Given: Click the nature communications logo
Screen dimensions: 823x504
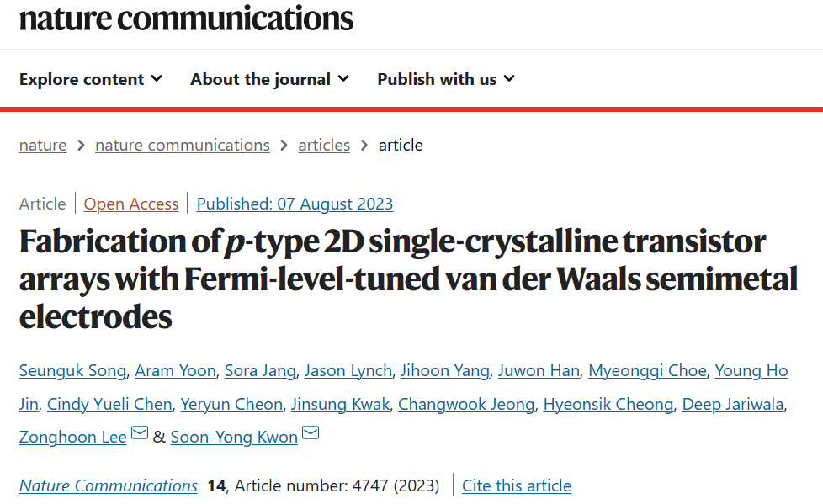Looking at the screenshot, I should [186, 19].
